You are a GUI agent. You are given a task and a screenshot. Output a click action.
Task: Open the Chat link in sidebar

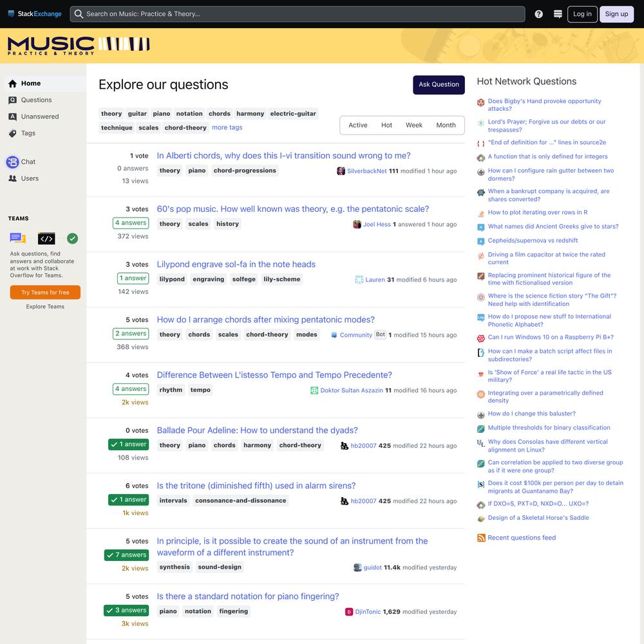pos(28,162)
